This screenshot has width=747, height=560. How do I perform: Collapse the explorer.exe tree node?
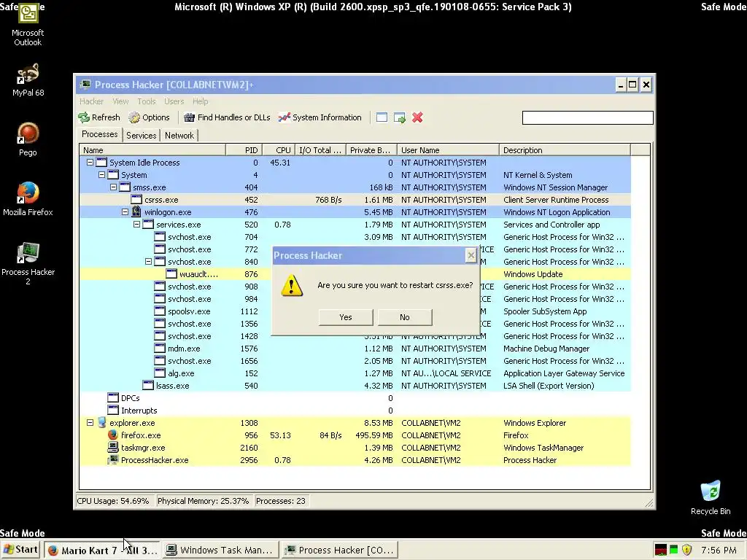[90, 423]
